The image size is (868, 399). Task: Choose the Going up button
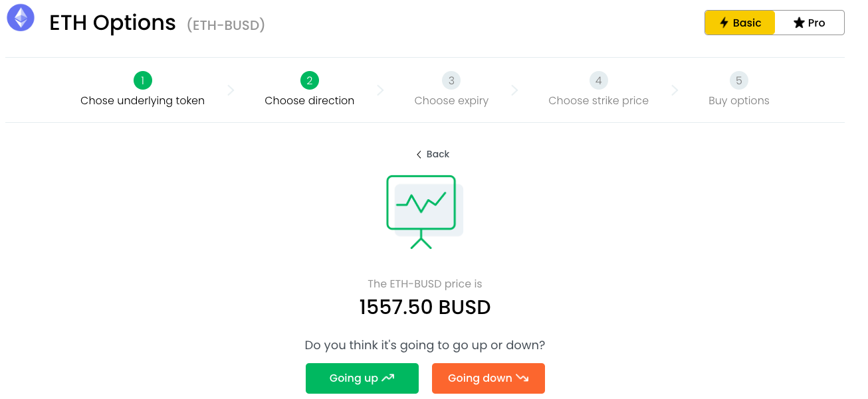(362, 378)
